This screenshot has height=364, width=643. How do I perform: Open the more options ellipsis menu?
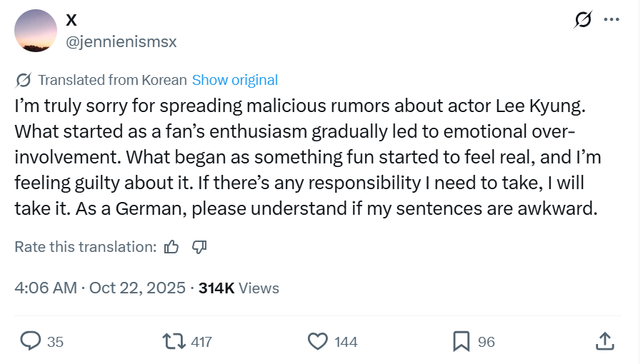[612, 20]
